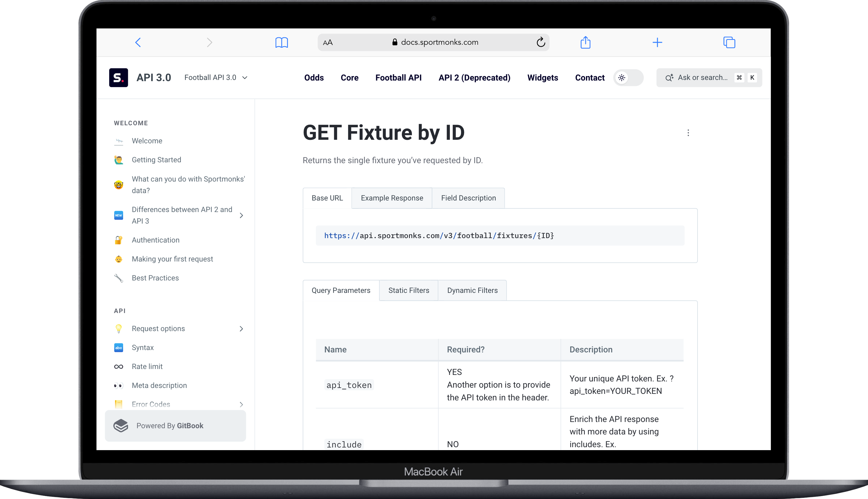868x499 pixels.
Task: Click the Safari forward arrow
Action: click(x=210, y=43)
